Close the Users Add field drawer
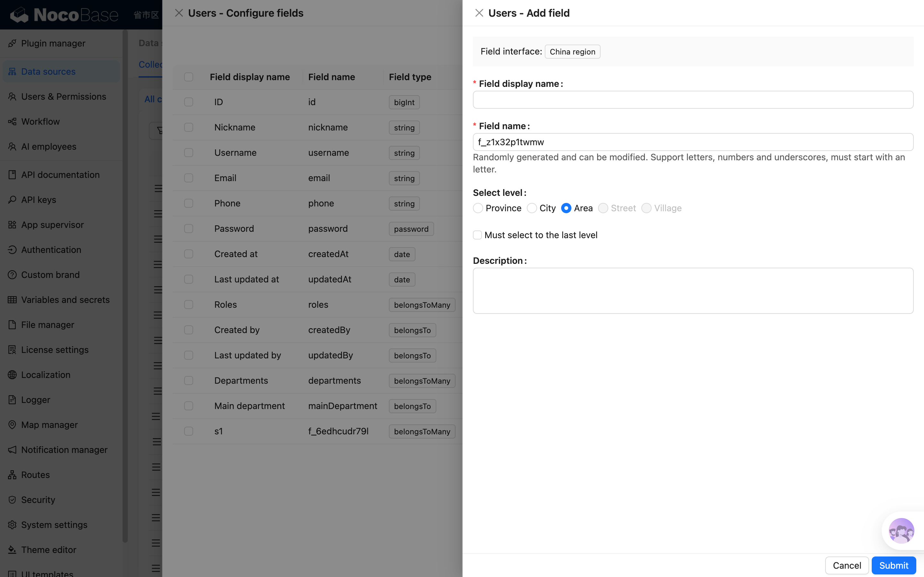Viewport: 924px width, 577px height. pyautogui.click(x=479, y=13)
